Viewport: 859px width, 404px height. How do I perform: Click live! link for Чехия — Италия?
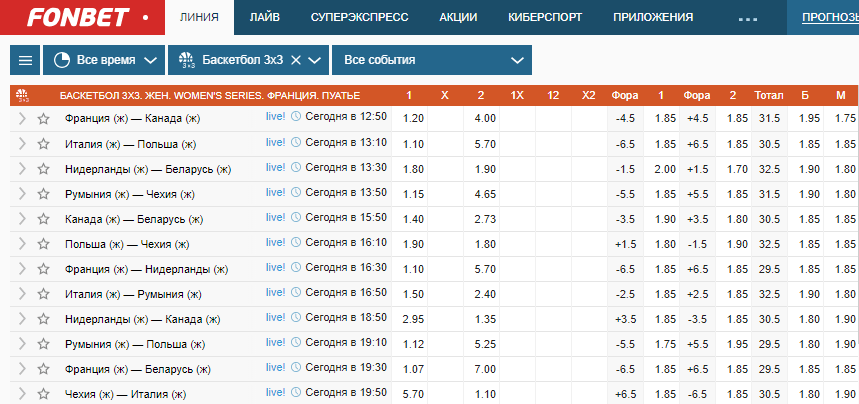coord(276,392)
